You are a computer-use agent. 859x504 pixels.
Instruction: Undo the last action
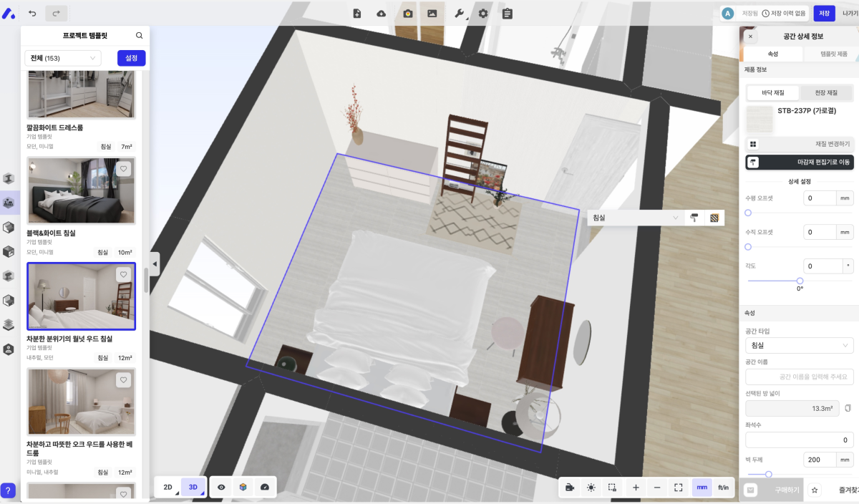(x=32, y=13)
